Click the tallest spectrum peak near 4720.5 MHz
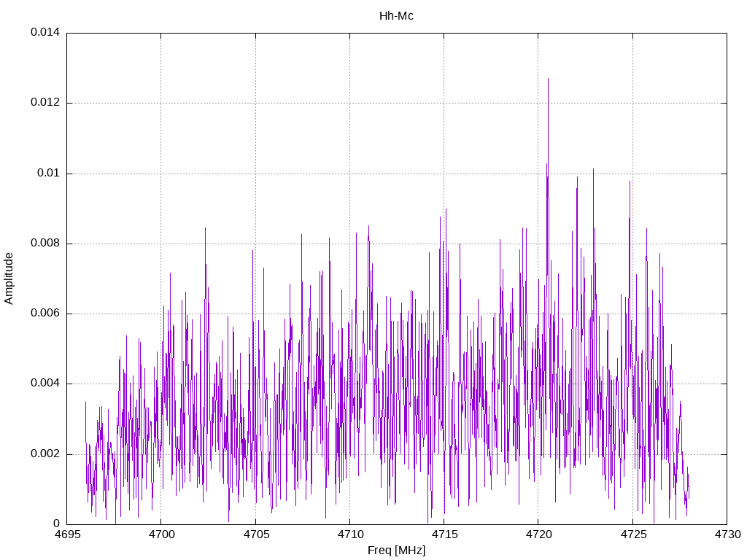The height and width of the screenshot is (560, 747). tap(548, 79)
